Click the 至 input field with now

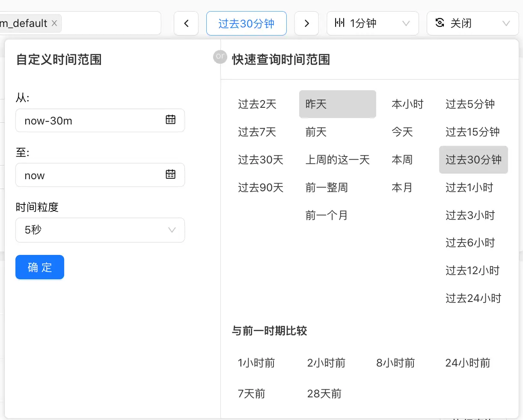(x=90, y=175)
